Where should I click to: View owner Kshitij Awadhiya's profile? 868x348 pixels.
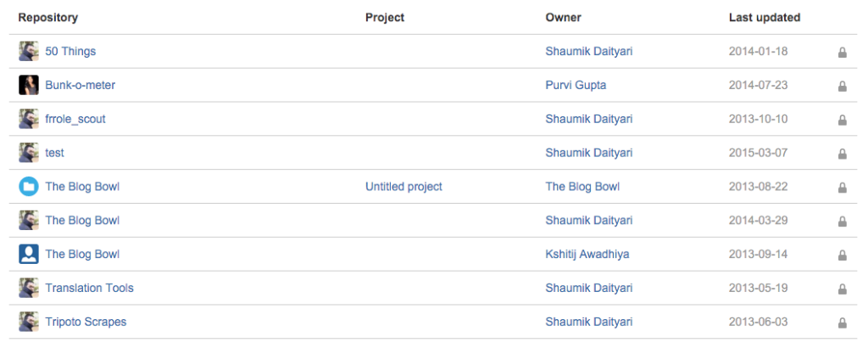[x=587, y=255]
